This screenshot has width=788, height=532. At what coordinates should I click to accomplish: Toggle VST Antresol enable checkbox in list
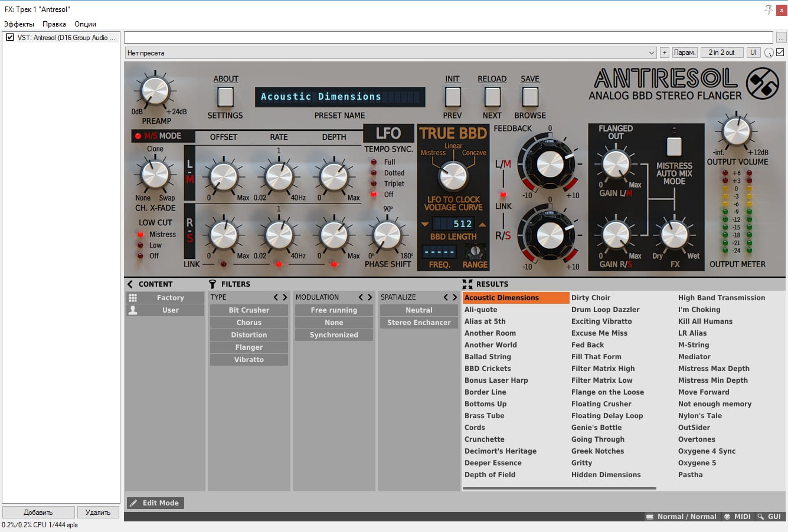(x=9, y=37)
